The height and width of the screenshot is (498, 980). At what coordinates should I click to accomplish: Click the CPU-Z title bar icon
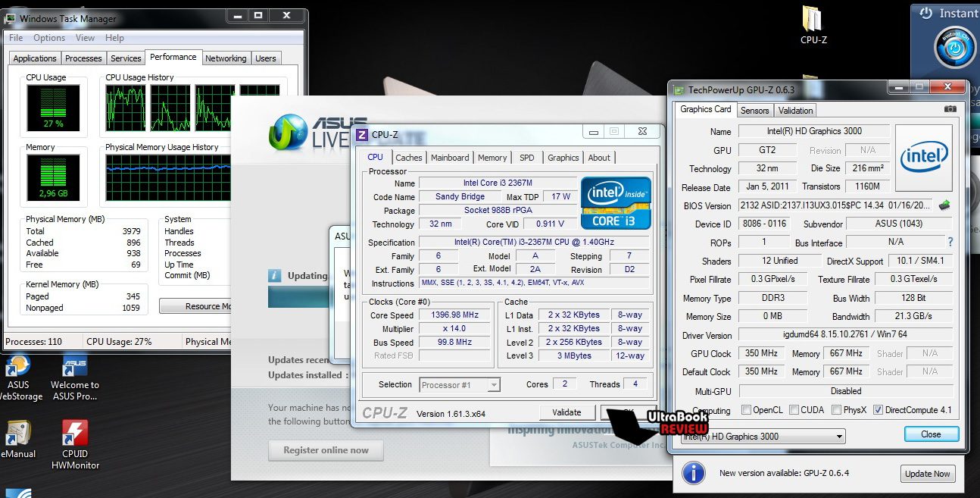pos(362,135)
